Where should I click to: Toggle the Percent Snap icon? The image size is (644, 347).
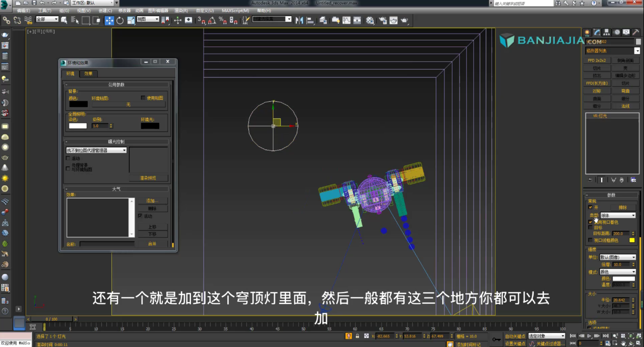(222, 20)
